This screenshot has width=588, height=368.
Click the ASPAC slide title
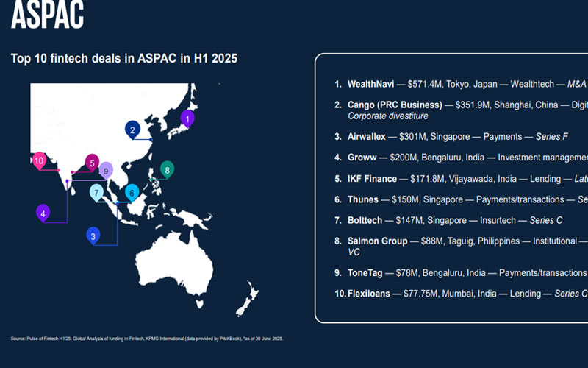[x=48, y=15]
